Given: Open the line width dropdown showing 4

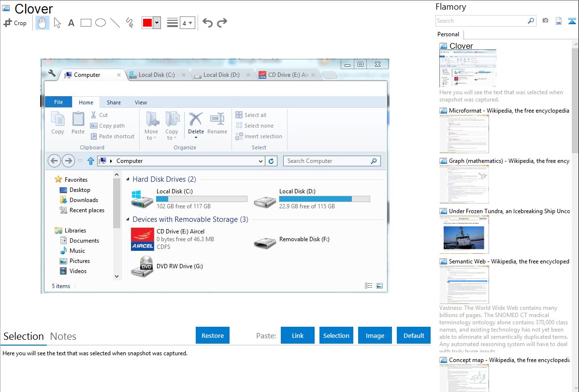Looking at the screenshot, I should tap(188, 23).
